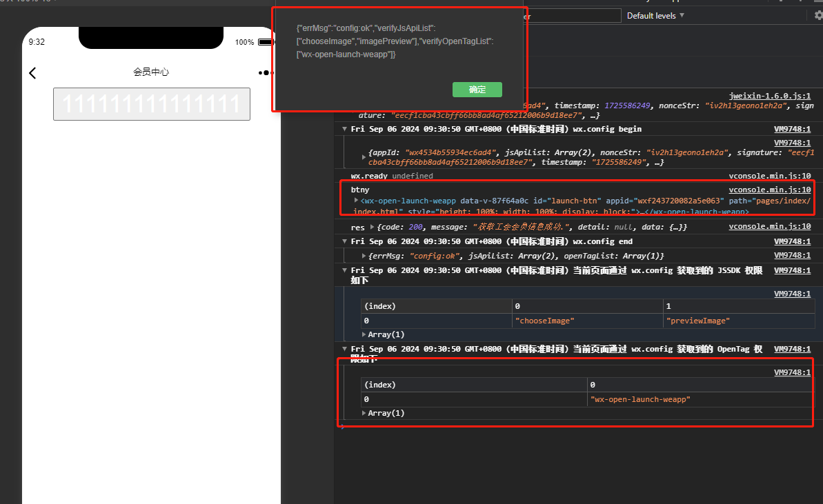Expand the appId object under wx.config begin

[364, 157]
